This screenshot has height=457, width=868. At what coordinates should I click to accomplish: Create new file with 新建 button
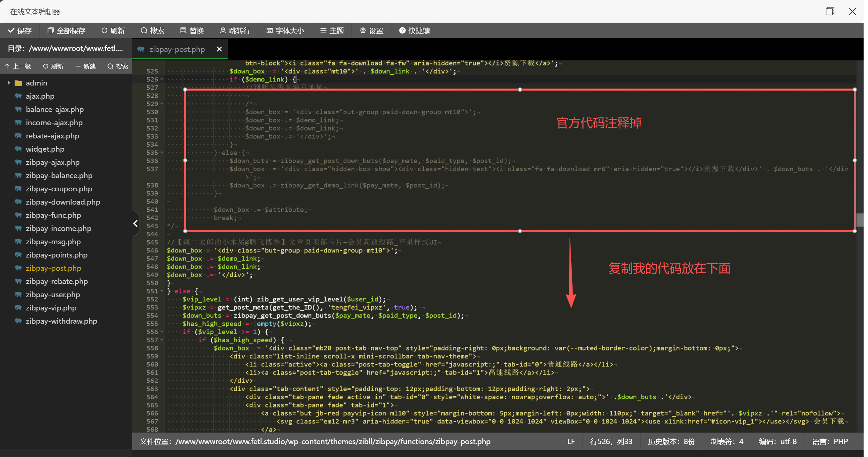pos(85,66)
